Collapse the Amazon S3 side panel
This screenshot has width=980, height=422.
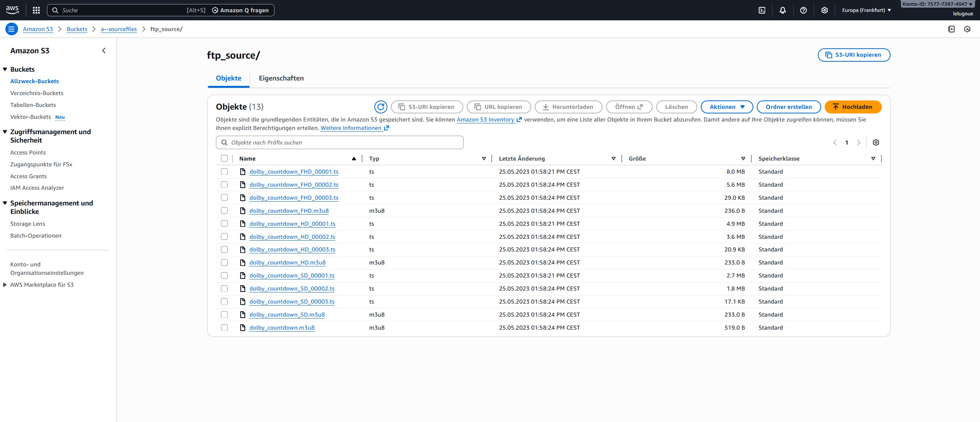pos(104,51)
